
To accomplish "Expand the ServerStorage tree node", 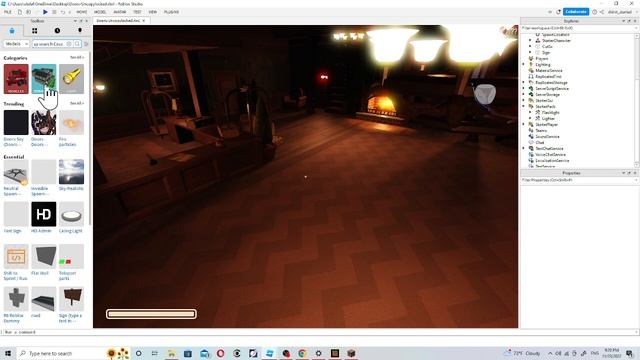I will (524, 94).
